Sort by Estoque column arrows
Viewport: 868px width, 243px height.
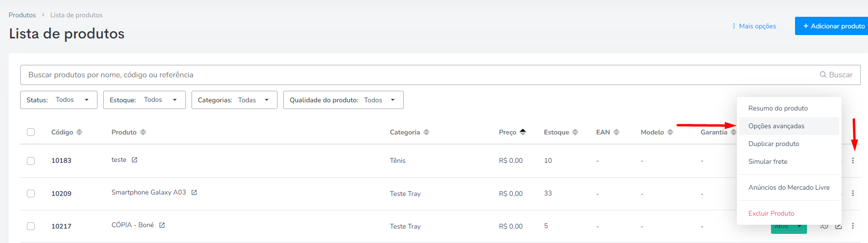click(575, 132)
